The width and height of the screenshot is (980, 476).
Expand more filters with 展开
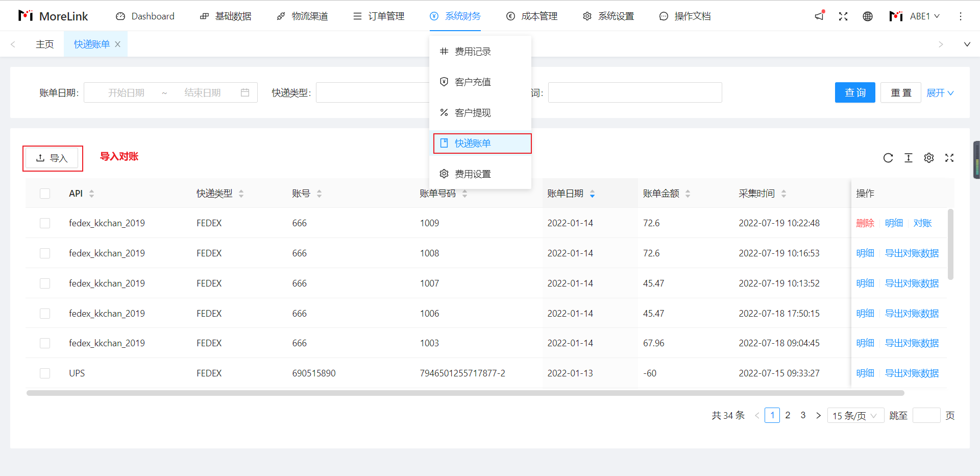click(940, 93)
